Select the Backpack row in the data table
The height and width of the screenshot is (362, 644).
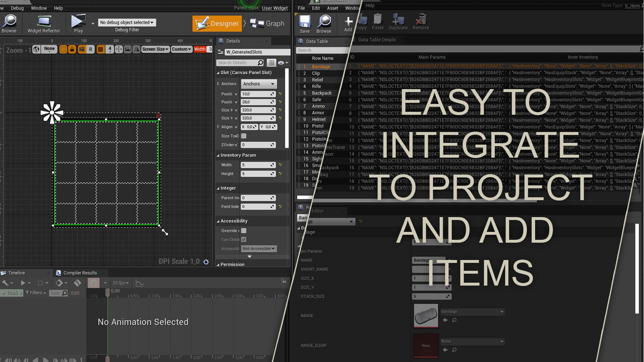tap(322, 93)
